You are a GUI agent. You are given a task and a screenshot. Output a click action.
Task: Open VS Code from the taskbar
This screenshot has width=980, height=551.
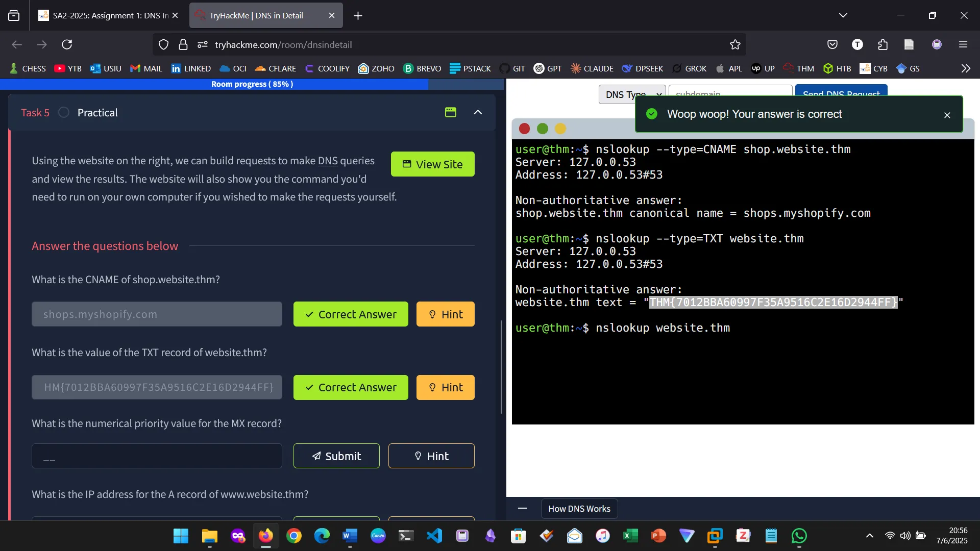(x=433, y=536)
